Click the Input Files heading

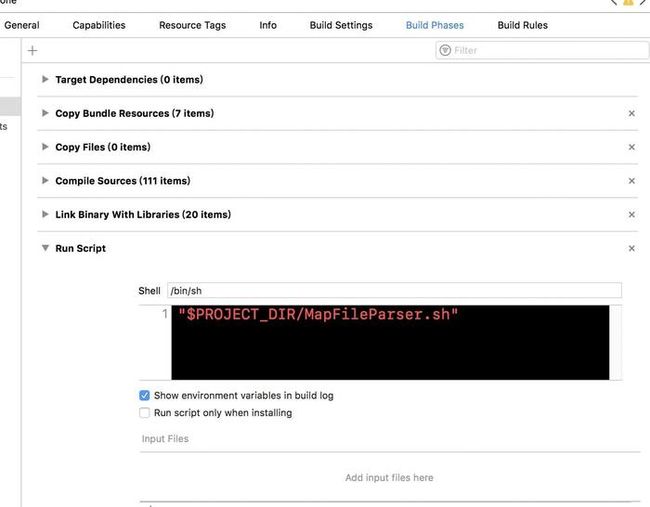(x=165, y=439)
